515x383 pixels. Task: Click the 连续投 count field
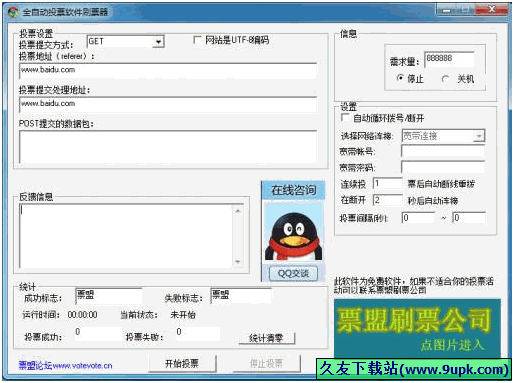pos(388,183)
